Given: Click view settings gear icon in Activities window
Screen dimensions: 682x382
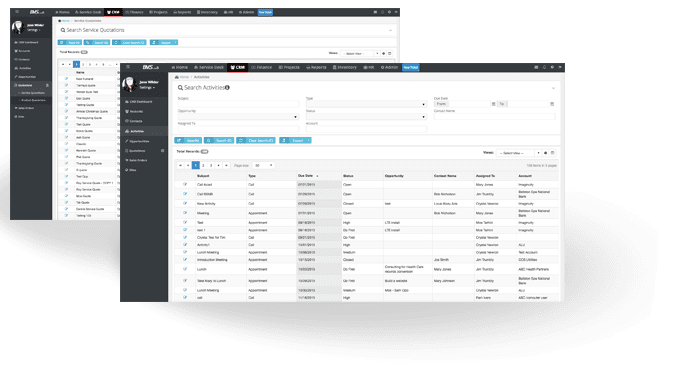Looking at the screenshot, I should point(545,153).
